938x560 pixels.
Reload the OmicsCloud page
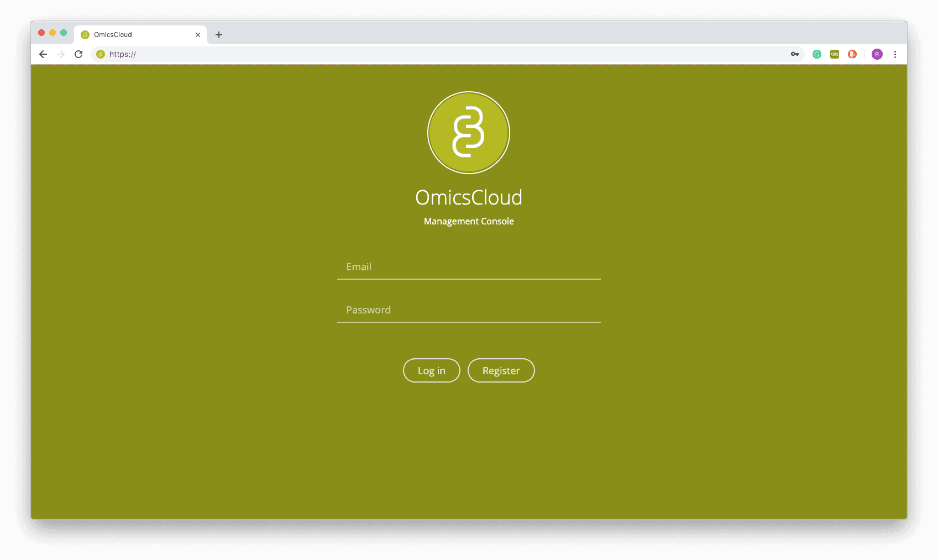pos(78,54)
